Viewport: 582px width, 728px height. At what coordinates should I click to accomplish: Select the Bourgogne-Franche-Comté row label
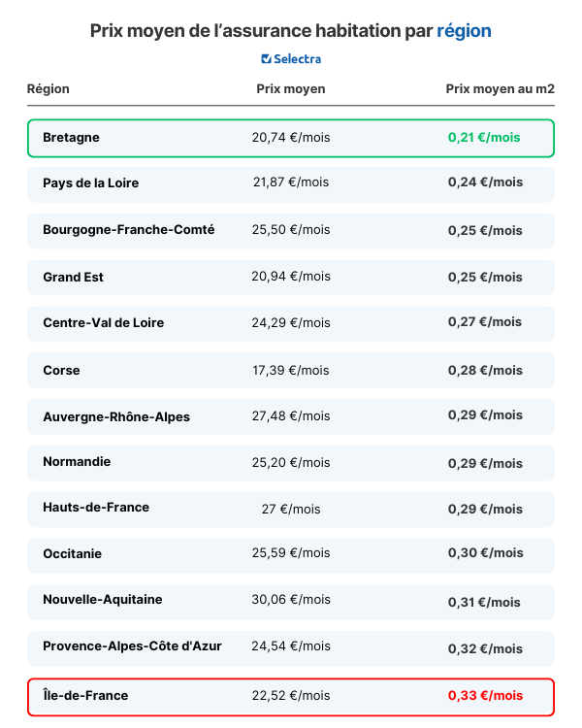point(129,230)
